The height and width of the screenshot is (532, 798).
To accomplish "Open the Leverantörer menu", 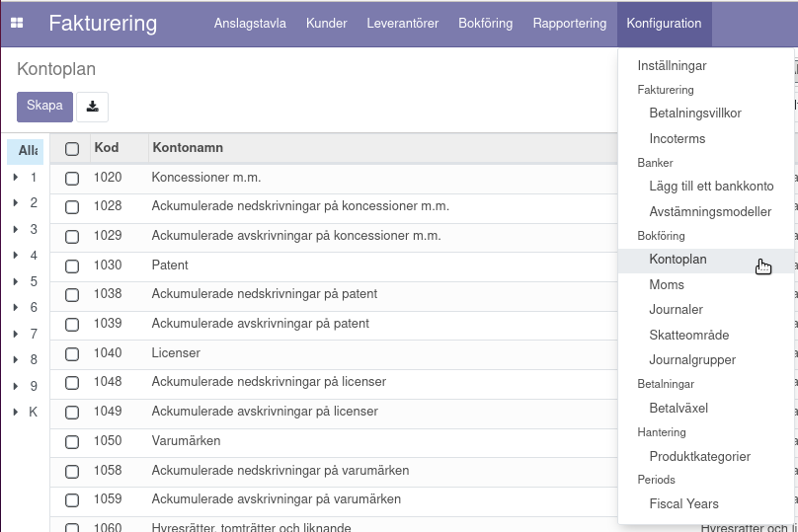I will pos(403,24).
